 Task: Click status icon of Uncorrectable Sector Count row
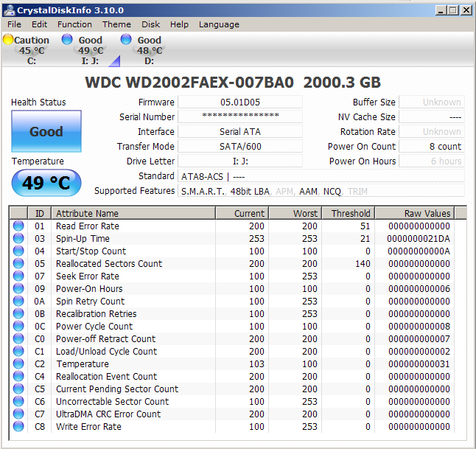18,401
